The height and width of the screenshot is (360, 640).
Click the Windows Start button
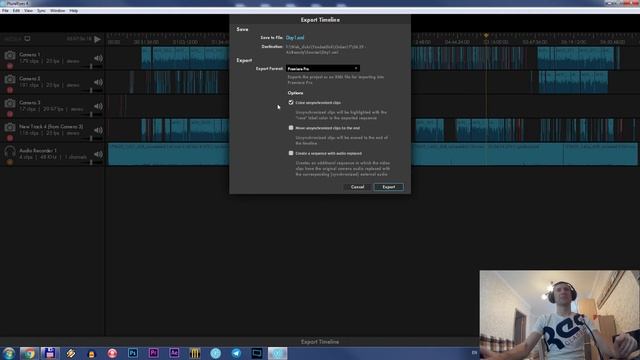coord(9,353)
